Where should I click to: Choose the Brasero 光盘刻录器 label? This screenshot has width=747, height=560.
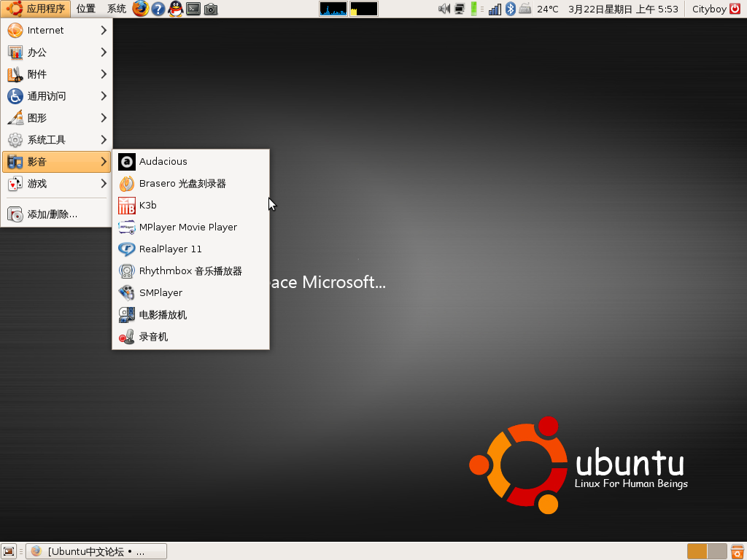coord(182,184)
